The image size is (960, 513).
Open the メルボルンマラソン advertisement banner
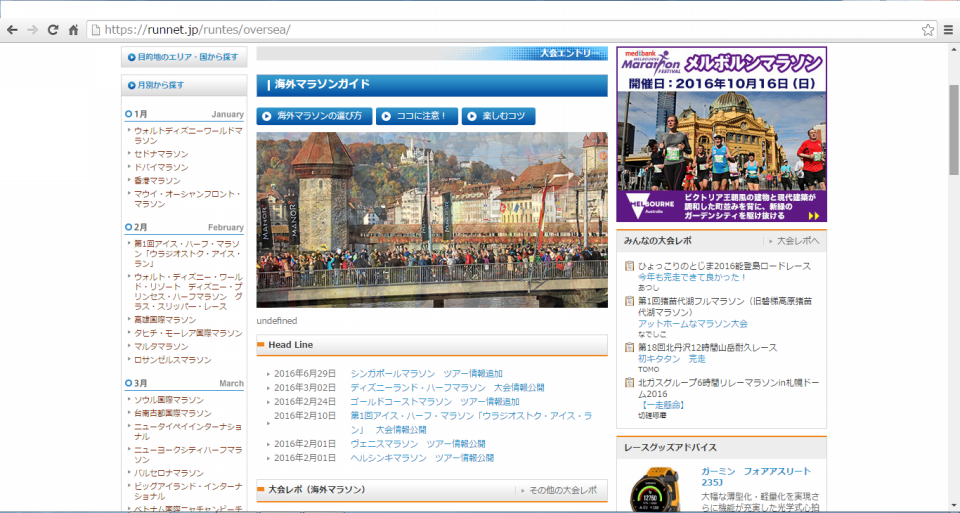coord(721,134)
